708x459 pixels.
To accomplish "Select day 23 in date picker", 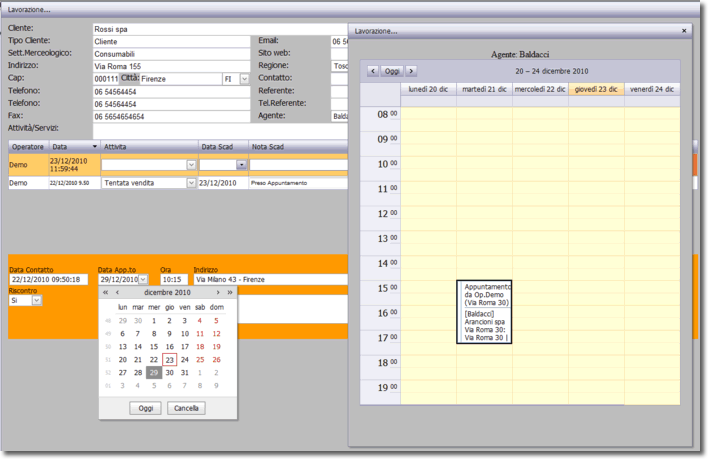I will [x=169, y=360].
